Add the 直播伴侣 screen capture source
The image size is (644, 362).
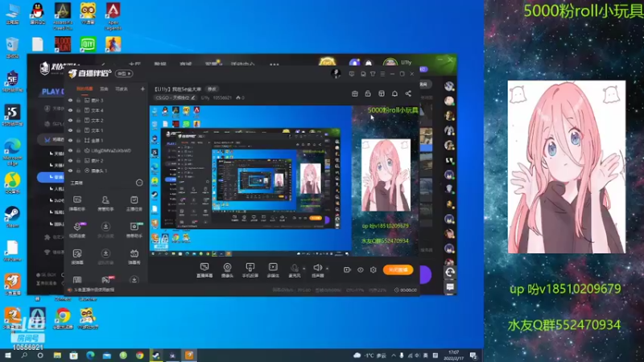pos(204,270)
